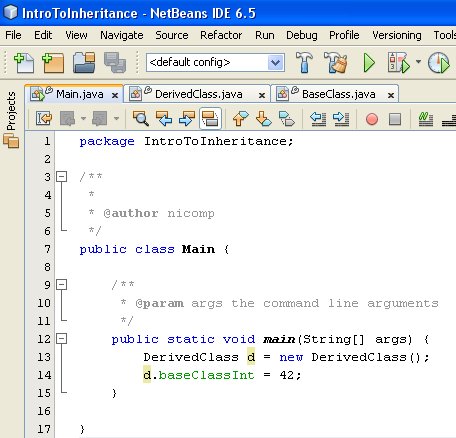The height and width of the screenshot is (438, 456).
Task: Click the Next Bookmark icon
Action: (x=263, y=118)
